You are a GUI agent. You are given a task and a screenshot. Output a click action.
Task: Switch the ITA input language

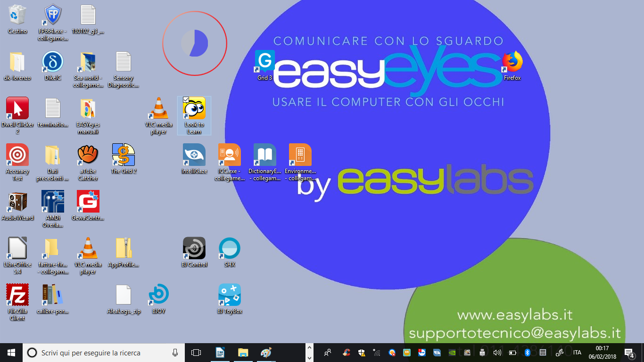tap(577, 353)
